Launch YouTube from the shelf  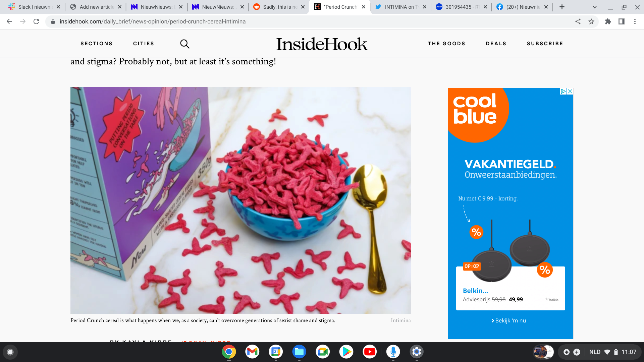click(370, 352)
